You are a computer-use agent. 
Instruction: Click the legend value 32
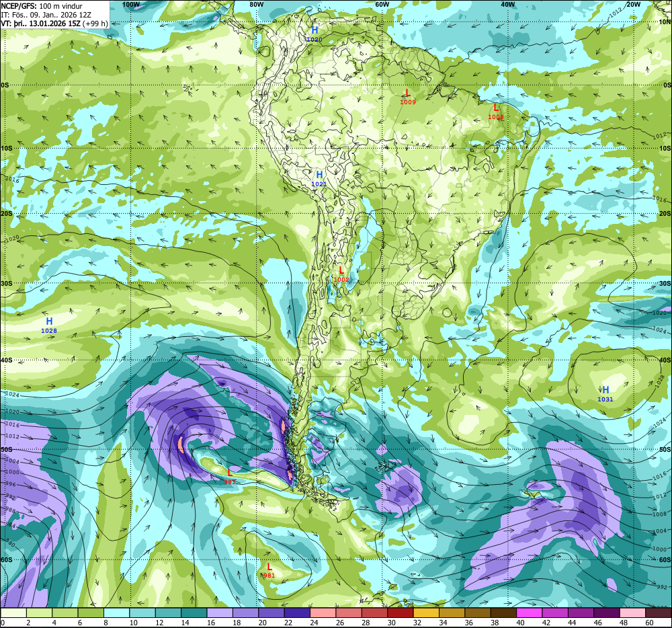click(x=417, y=623)
